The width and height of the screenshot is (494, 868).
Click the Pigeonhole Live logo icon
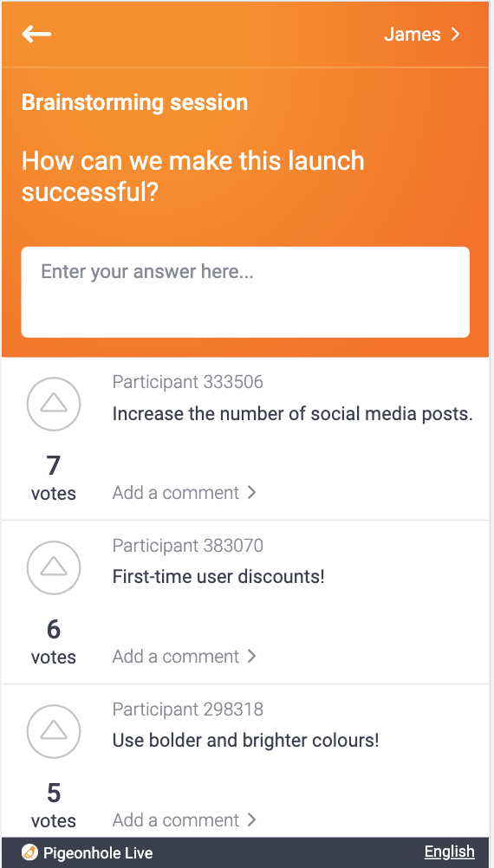(29, 852)
